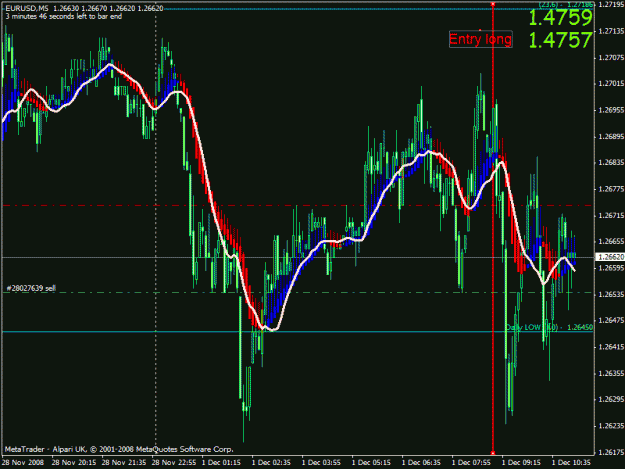Click price axis label 1.26175
Image resolution: width=625 pixels, height=469 pixels.
pos(611,452)
